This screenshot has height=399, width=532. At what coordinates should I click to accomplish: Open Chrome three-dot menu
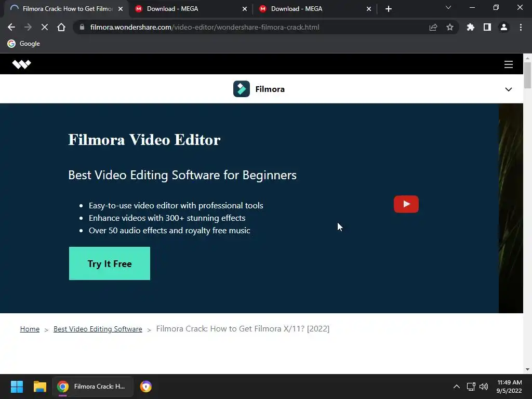pos(521,27)
